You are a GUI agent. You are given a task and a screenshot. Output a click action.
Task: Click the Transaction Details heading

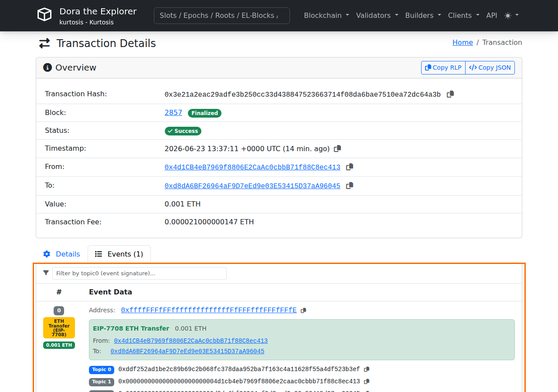[106, 44]
